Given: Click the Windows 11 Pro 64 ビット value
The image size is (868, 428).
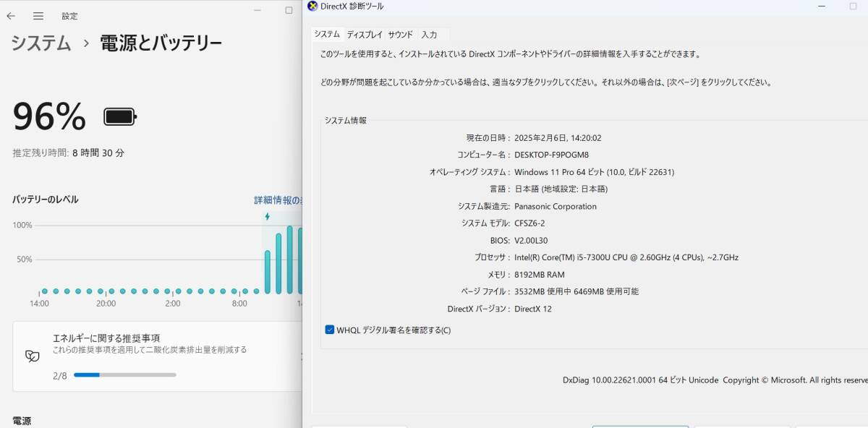Looking at the screenshot, I should pyautogui.click(x=594, y=172).
